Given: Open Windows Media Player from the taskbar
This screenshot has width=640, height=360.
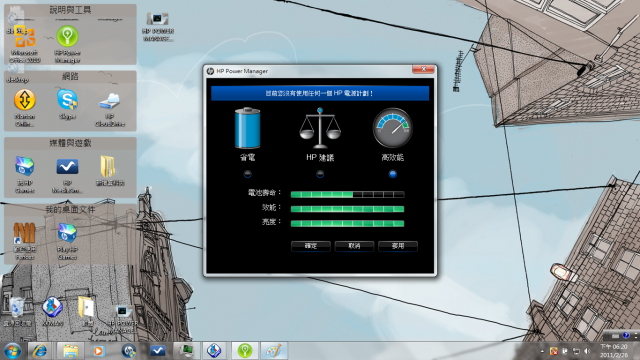Looking at the screenshot, I should coord(98,351).
